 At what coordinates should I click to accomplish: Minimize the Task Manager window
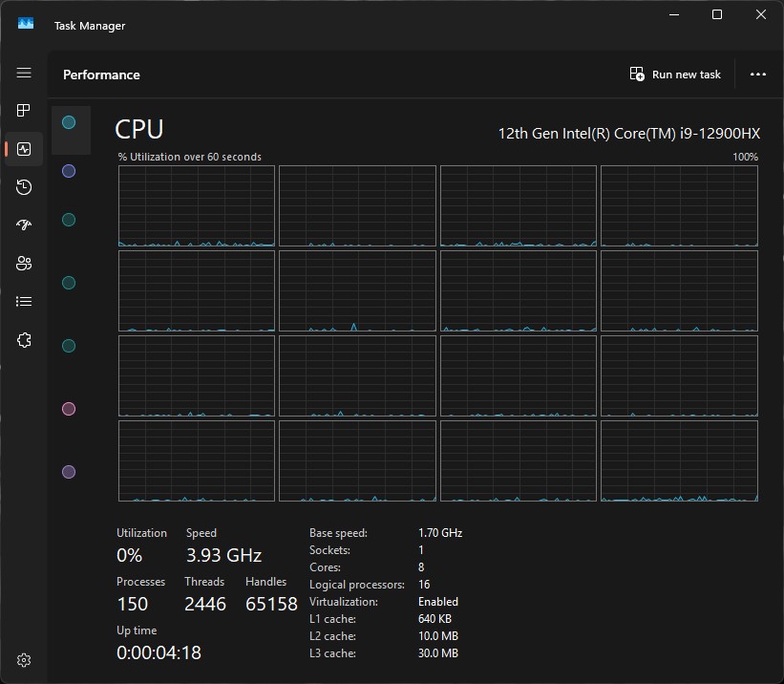(x=674, y=14)
